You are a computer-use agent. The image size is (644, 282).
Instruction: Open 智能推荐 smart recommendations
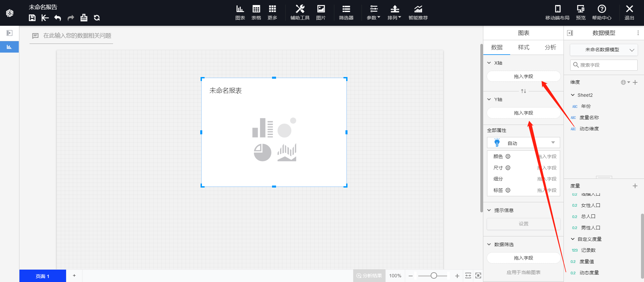[418, 12]
